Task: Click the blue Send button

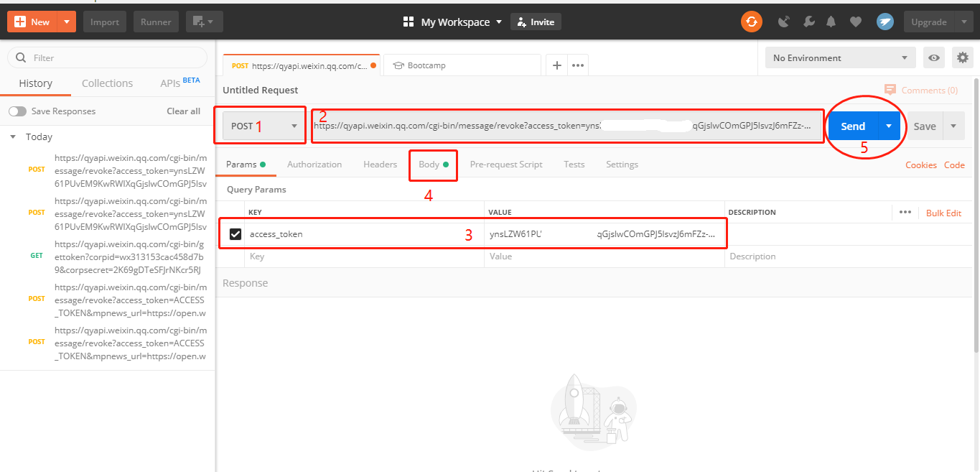Action: tap(853, 126)
